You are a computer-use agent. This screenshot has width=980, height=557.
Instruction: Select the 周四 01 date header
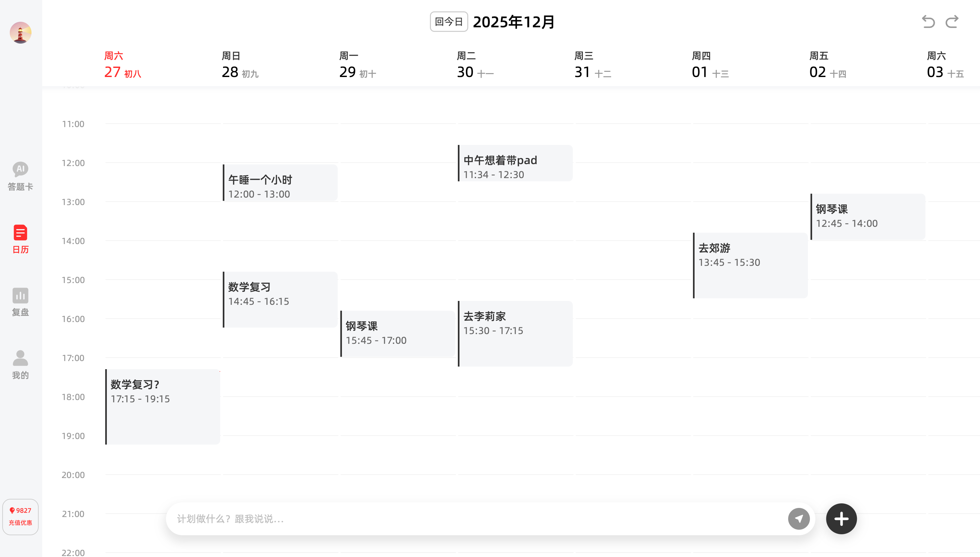[x=710, y=65]
